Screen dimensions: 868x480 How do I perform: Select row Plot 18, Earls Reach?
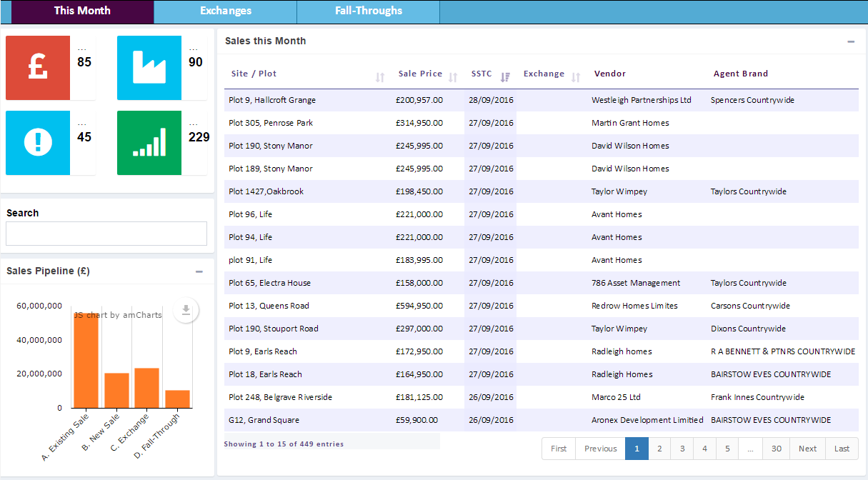(542, 374)
